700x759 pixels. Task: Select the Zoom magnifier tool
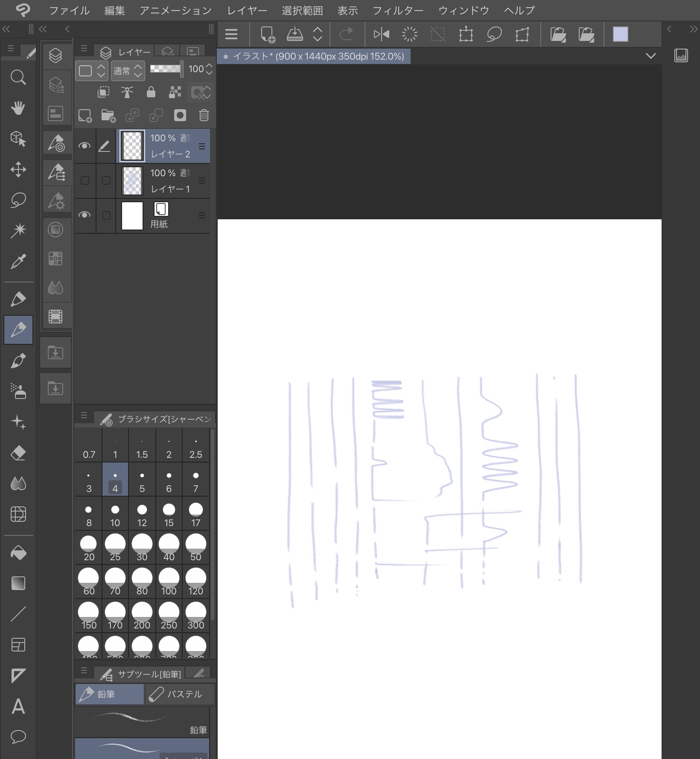coord(18,78)
